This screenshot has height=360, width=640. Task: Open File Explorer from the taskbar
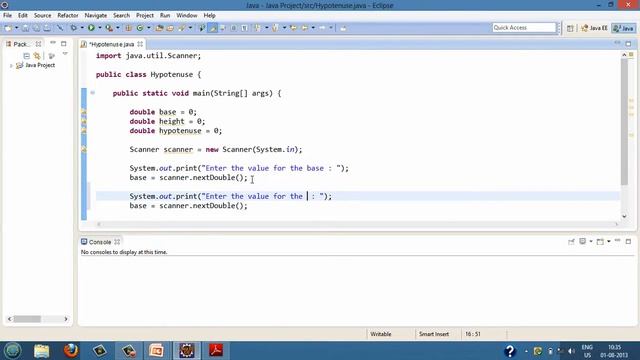click(42, 351)
